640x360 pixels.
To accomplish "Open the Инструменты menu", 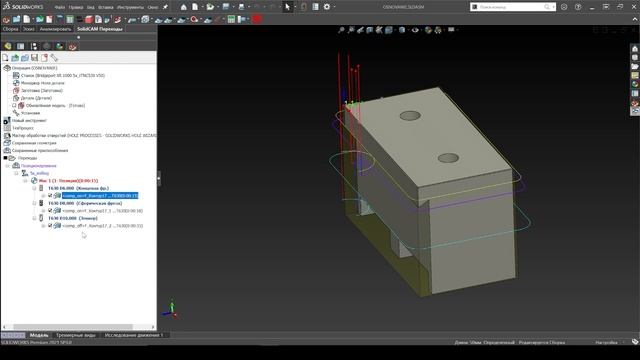I will click(x=130, y=7).
